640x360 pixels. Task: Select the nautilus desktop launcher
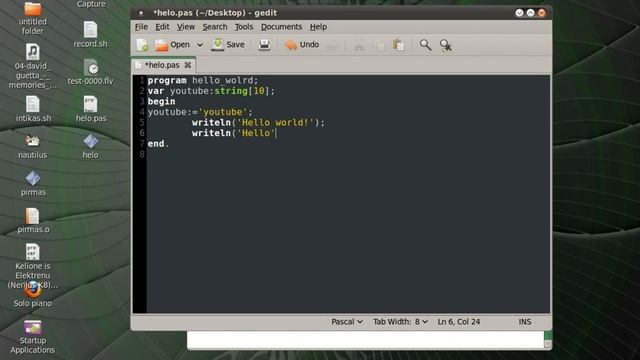tap(33, 146)
